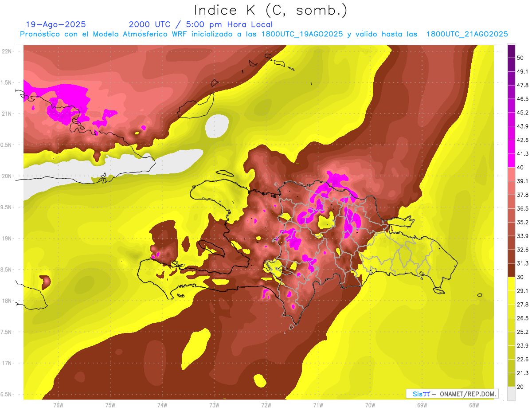Viewport: 532px width, 411px height.
Task: Click the '42.6' value on color scale
Action: coord(523,140)
